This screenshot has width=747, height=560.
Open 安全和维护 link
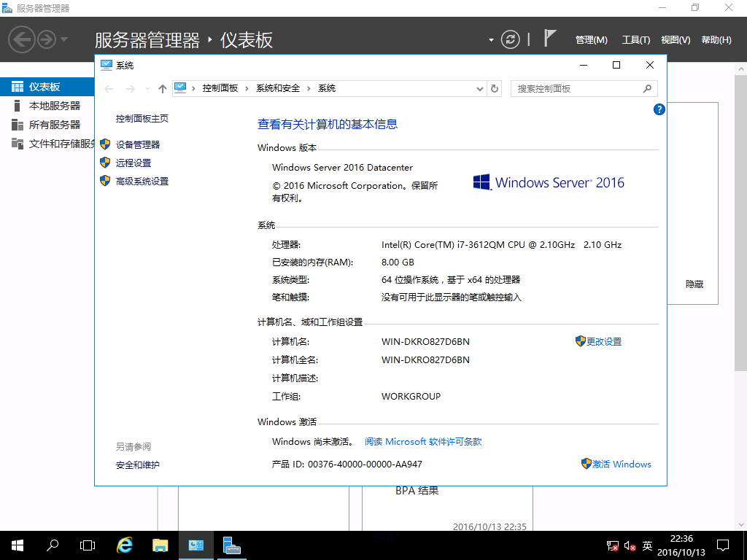pyautogui.click(x=138, y=464)
